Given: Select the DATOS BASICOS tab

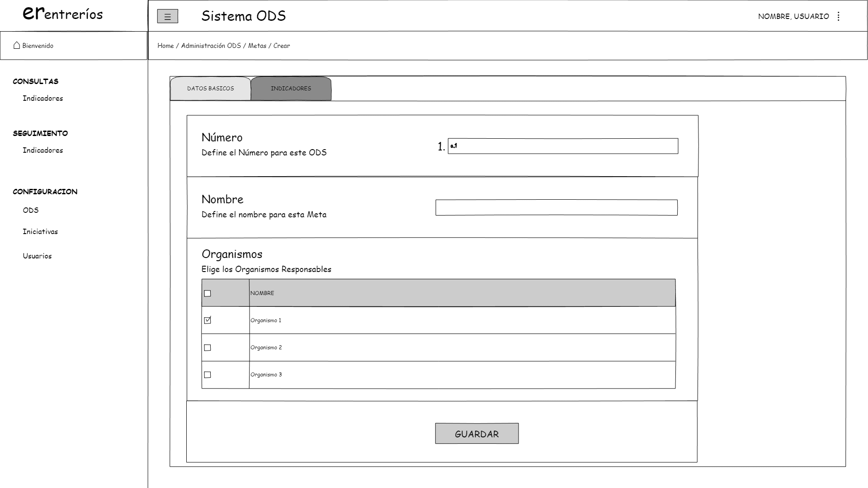Looking at the screenshot, I should click(210, 89).
